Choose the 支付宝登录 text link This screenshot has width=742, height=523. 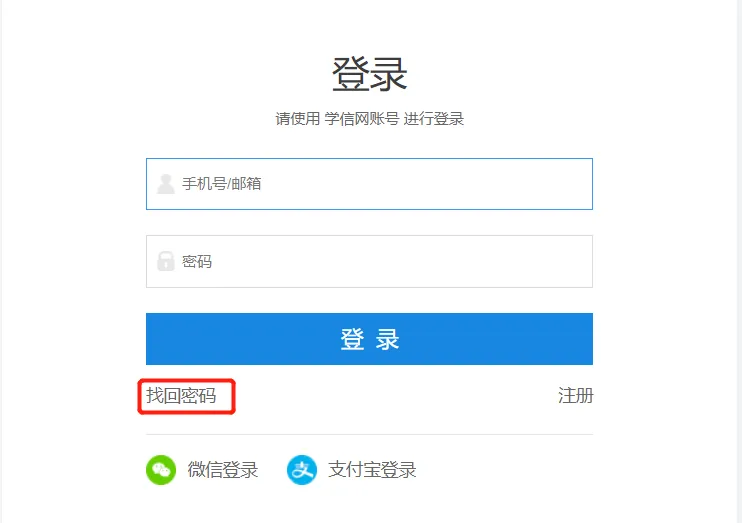pos(372,470)
